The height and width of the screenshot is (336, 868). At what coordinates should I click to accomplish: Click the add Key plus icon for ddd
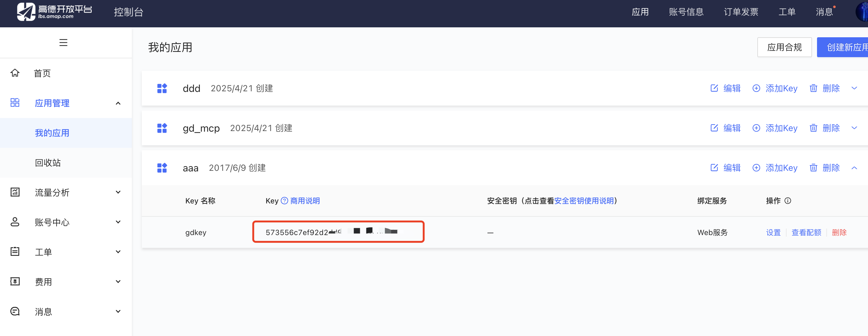point(756,89)
